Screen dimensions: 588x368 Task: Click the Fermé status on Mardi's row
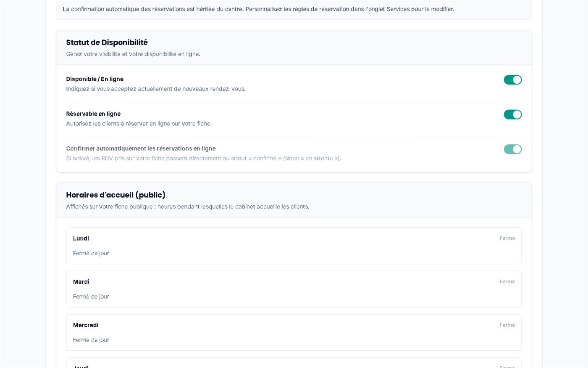click(x=507, y=282)
